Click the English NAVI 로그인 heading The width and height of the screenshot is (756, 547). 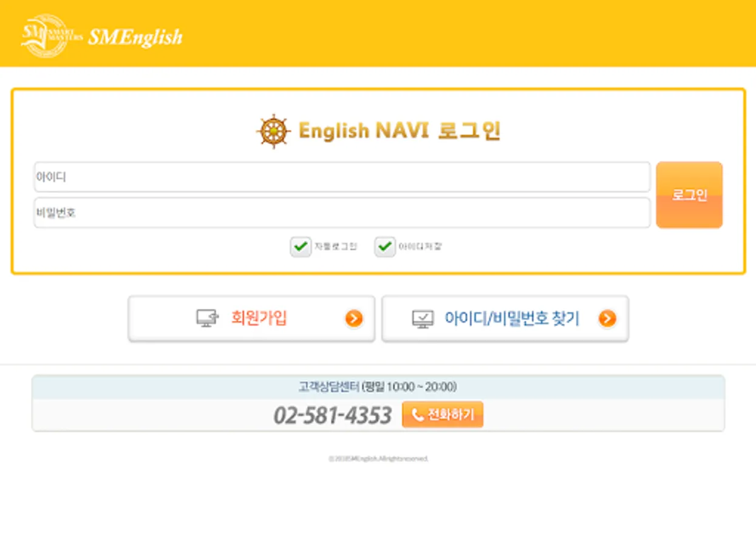pos(400,131)
